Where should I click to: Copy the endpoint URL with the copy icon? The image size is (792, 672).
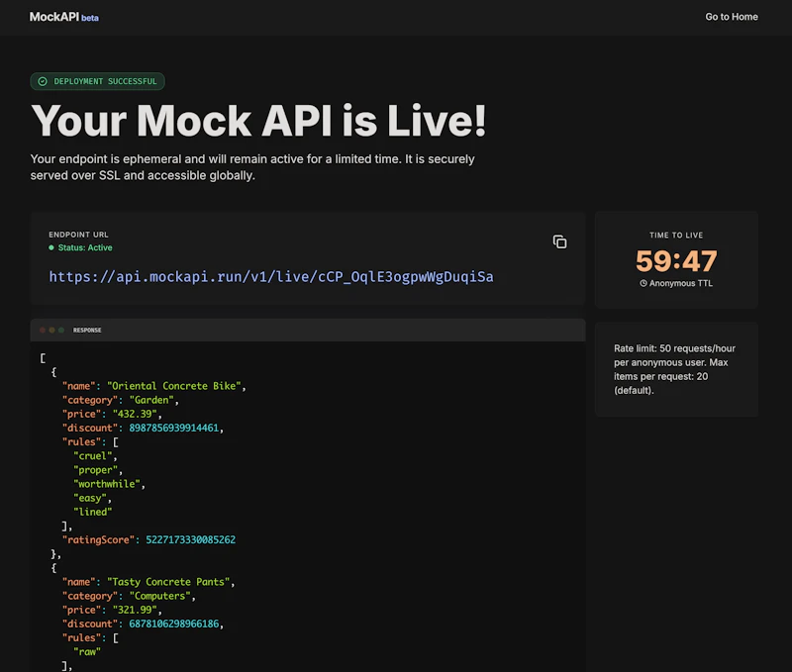(559, 241)
